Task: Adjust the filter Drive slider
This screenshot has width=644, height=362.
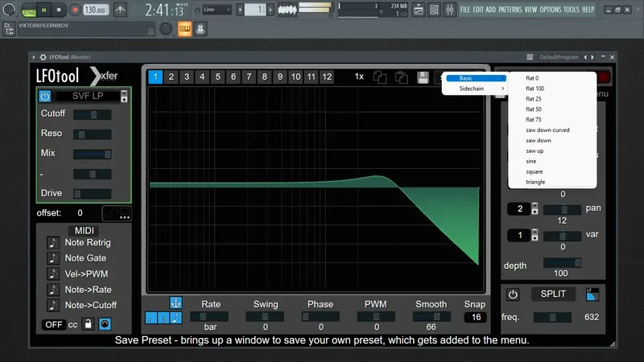Action: pyautogui.click(x=92, y=193)
